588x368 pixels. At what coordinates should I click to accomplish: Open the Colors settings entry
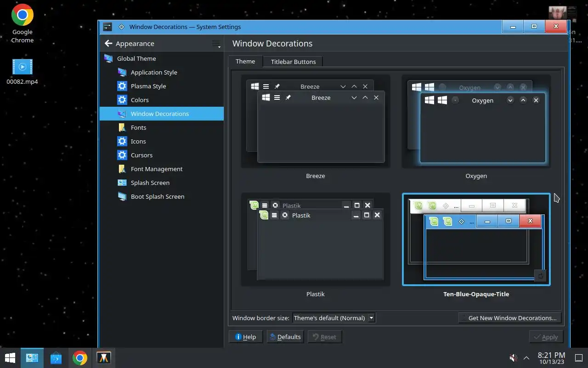pos(162,100)
